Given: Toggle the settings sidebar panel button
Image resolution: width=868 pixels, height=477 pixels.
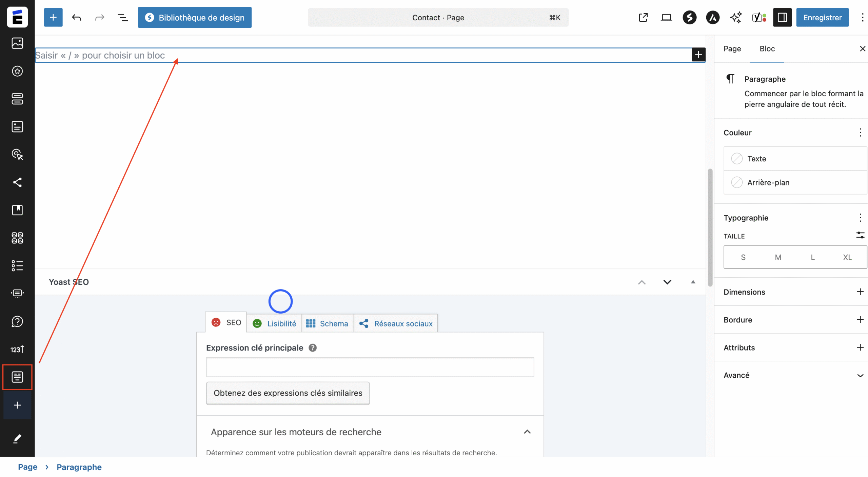Looking at the screenshot, I should [782, 17].
